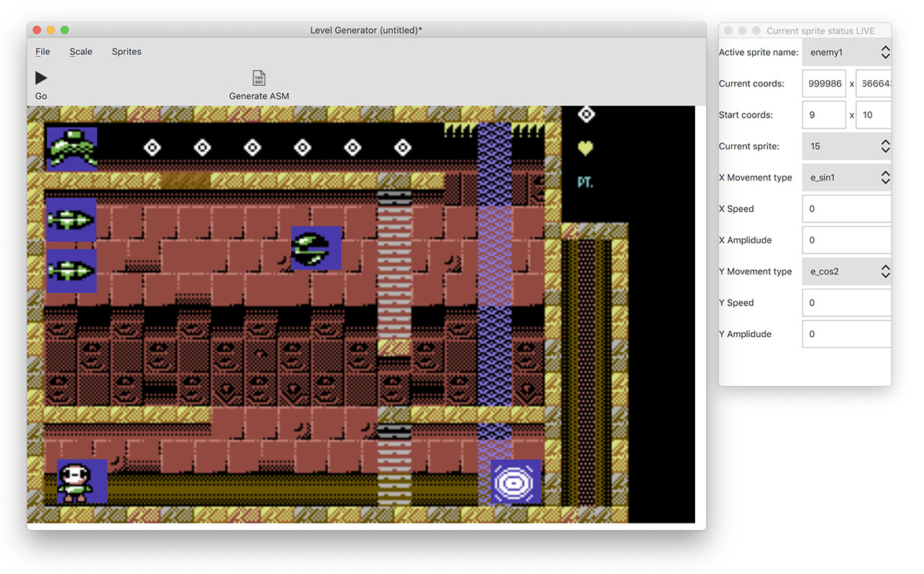
Task: Click the X Amplidude input field
Action: [x=846, y=240]
